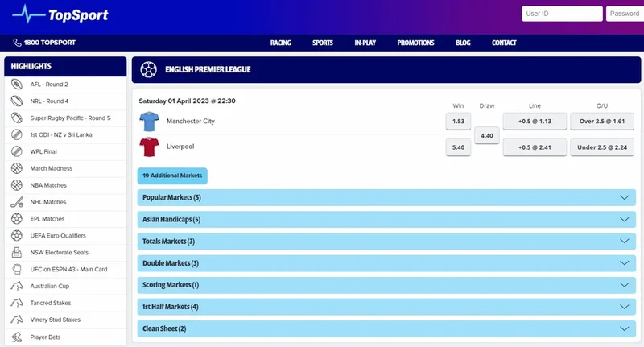Screen dimensions: 644x347
Task: Open the BLOG menu item
Action: pyautogui.click(x=463, y=43)
